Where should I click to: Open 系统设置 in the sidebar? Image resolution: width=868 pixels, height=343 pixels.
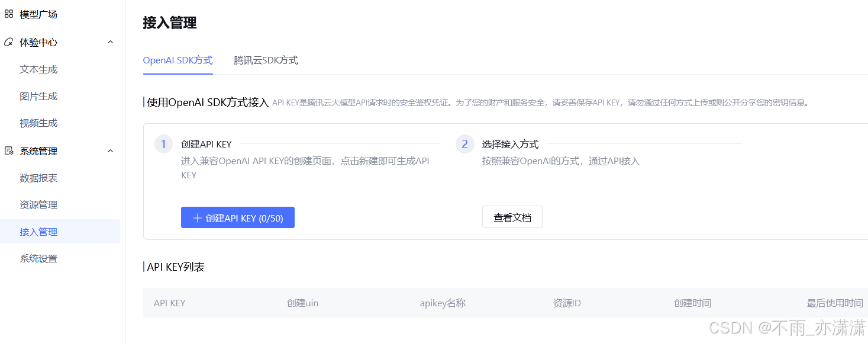click(38, 258)
